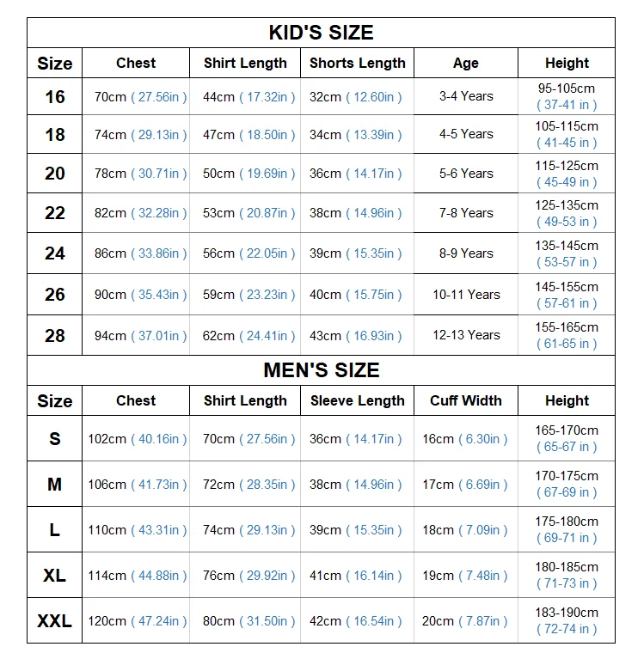Click the 3-4 Years age cell
The height and width of the screenshot is (659, 644).
coord(465,96)
